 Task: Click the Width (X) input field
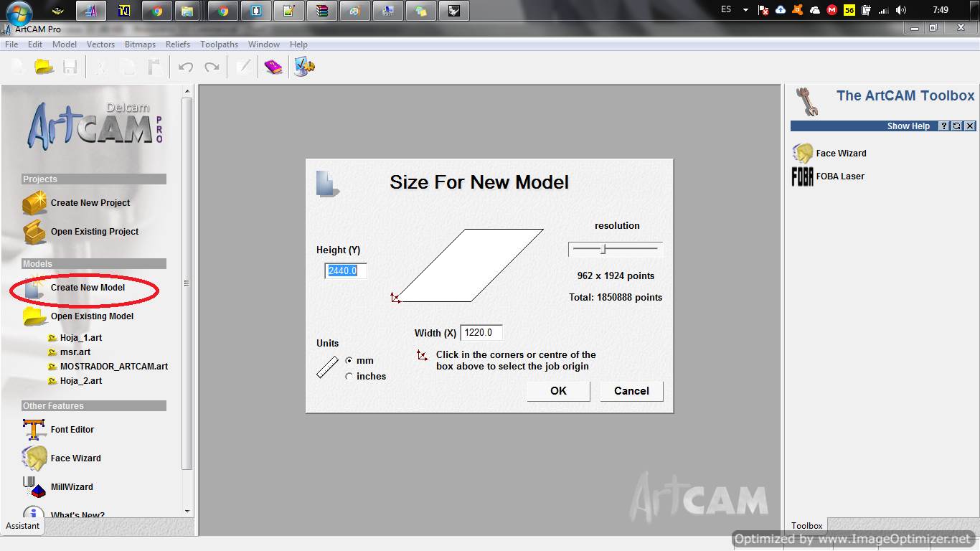tap(481, 333)
